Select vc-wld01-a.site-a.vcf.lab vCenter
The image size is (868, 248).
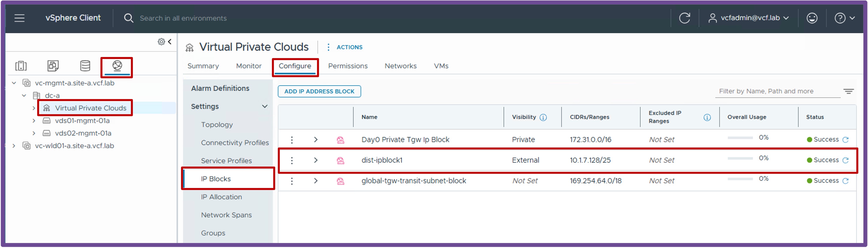pyautogui.click(x=74, y=146)
